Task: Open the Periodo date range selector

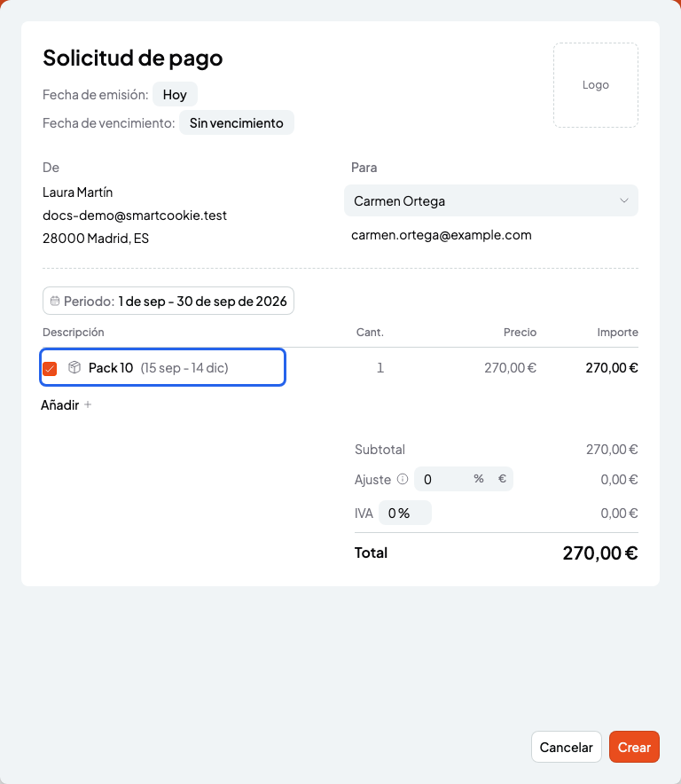Action: [x=168, y=301]
